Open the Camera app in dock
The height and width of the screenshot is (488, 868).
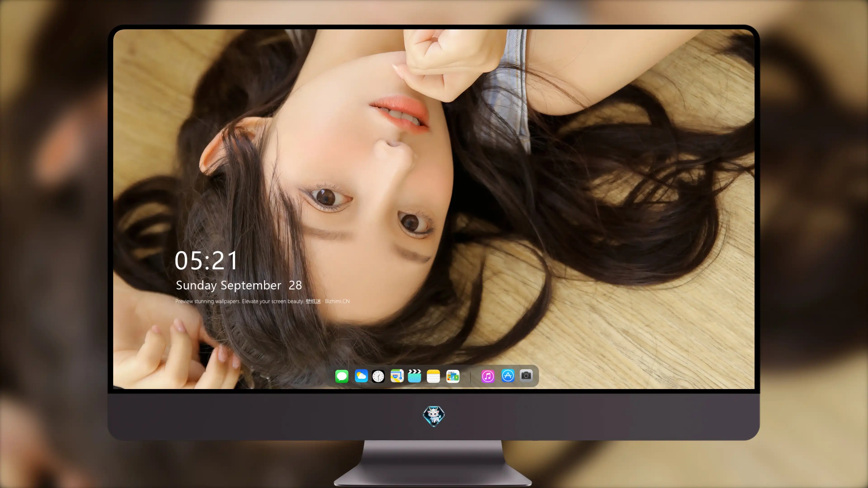point(526,375)
